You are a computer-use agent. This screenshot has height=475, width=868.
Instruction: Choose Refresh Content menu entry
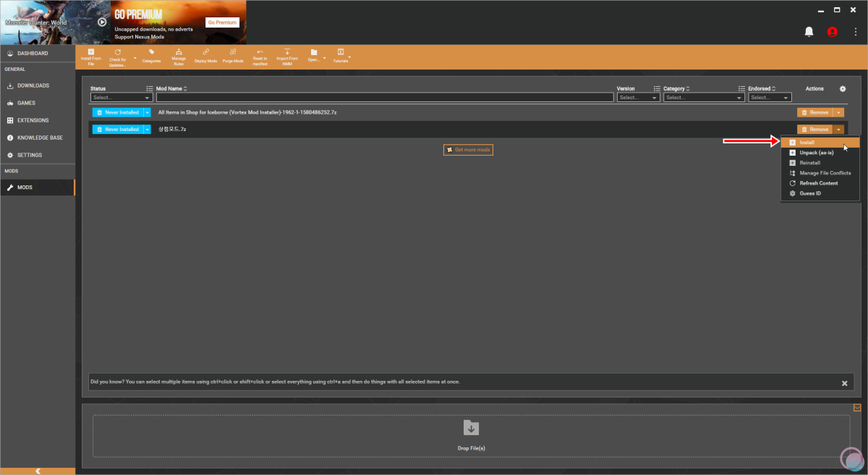click(820, 183)
